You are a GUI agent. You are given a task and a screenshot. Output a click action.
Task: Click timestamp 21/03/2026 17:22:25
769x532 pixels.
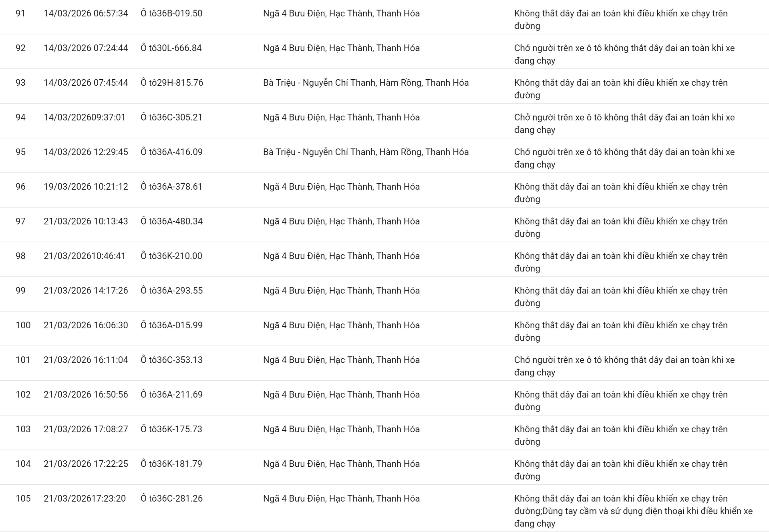point(86,464)
